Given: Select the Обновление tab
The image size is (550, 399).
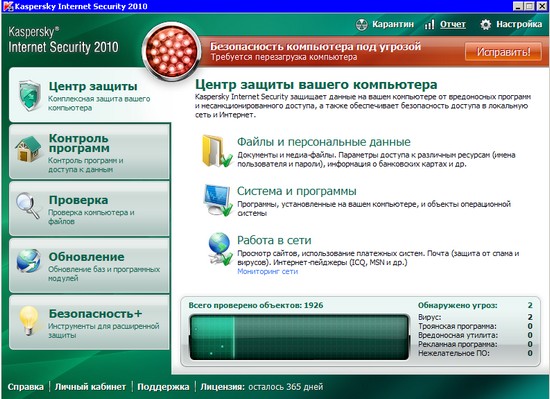Looking at the screenshot, I should pyautogui.click(x=90, y=265).
